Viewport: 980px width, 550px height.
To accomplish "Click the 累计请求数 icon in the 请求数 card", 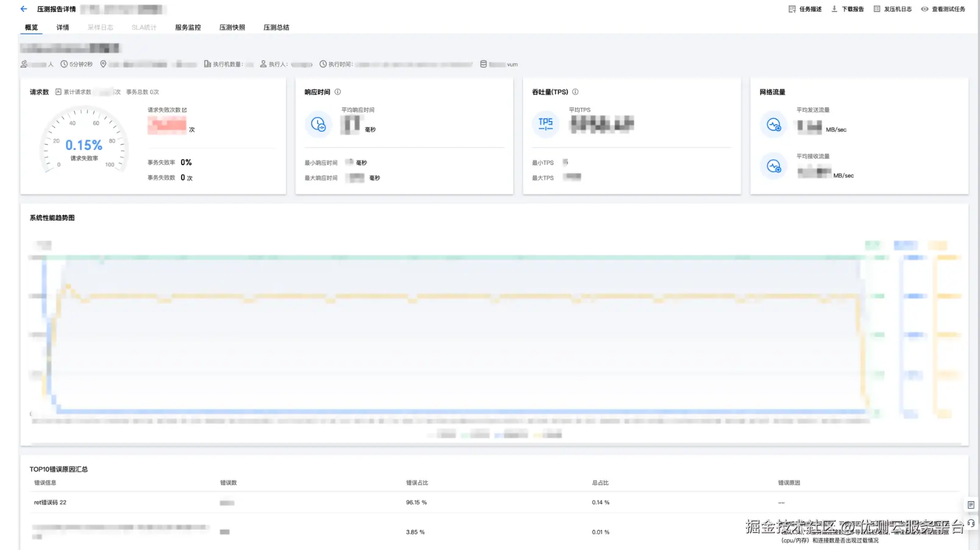I will [x=59, y=92].
